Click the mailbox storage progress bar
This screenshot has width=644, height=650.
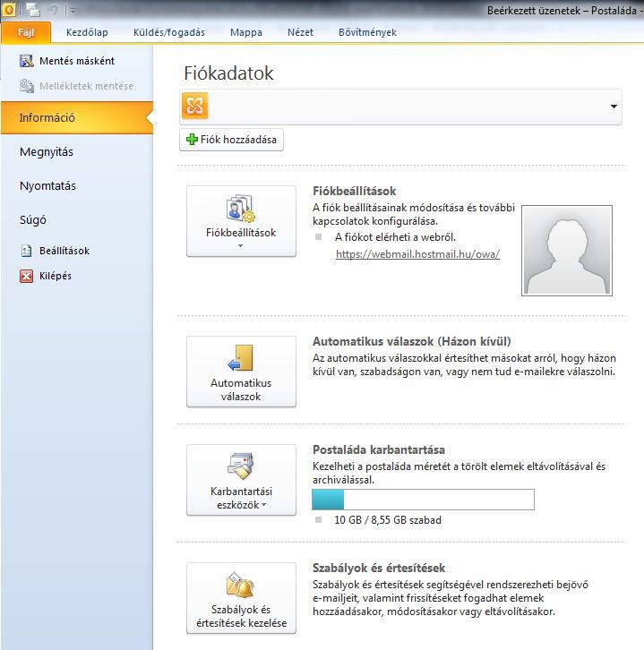pyautogui.click(x=423, y=500)
